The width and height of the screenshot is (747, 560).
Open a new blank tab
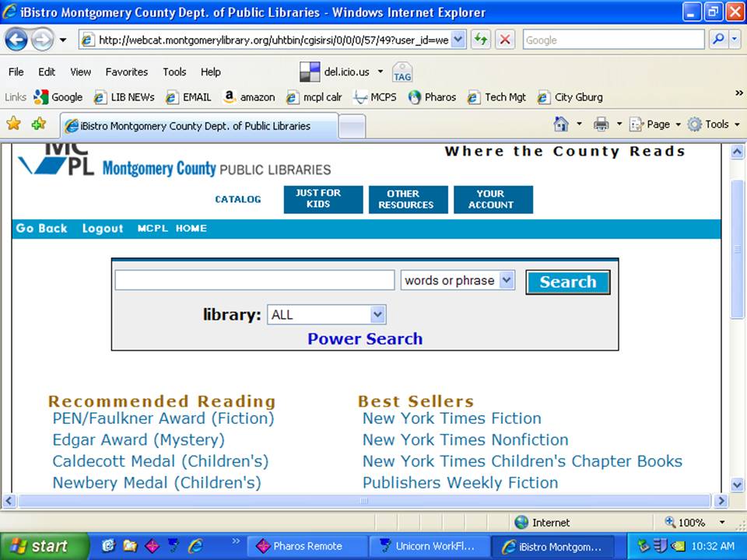[x=352, y=127]
